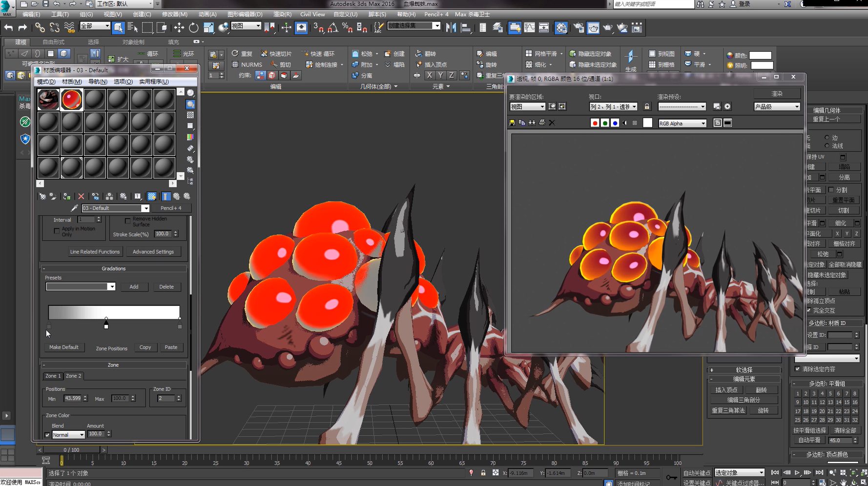The height and width of the screenshot is (486, 868).
Task: Enable the Apply in Motion Only checkbox
Action: coord(57,230)
